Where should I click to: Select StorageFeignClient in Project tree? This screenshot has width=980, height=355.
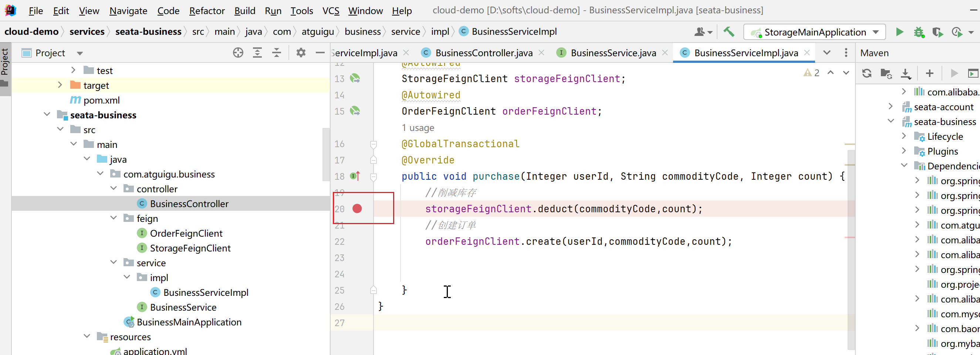[x=190, y=248]
